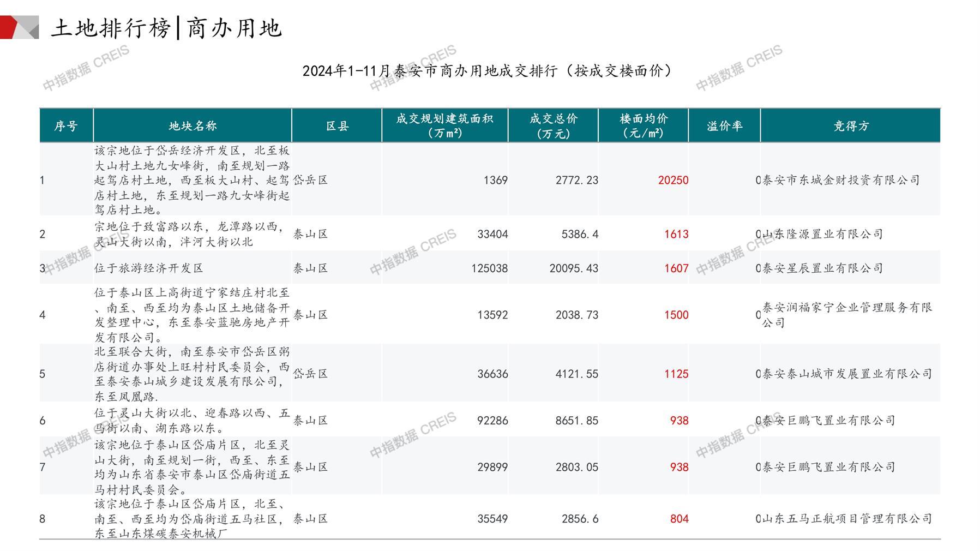
Task: Select the floor price value 1125
Action: tap(676, 374)
